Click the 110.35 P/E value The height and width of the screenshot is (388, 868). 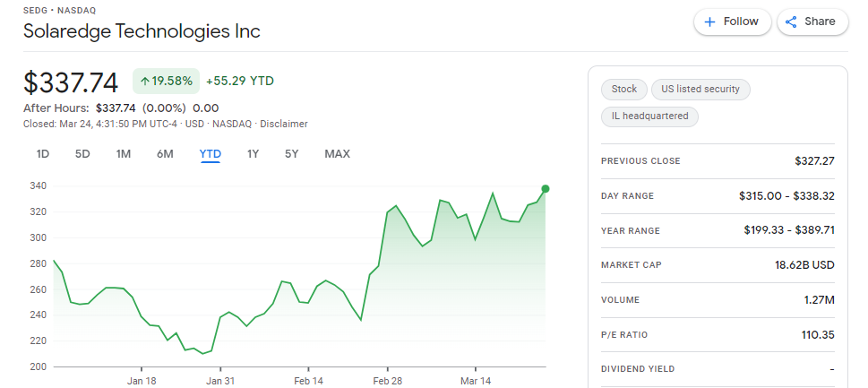pyautogui.click(x=818, y=335)
